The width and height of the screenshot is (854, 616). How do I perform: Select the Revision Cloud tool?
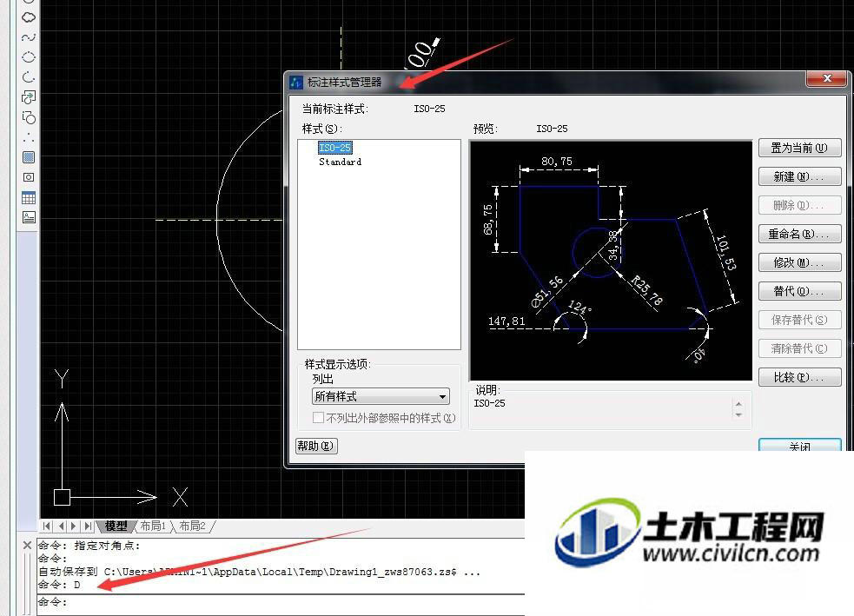tap(29, 18)
